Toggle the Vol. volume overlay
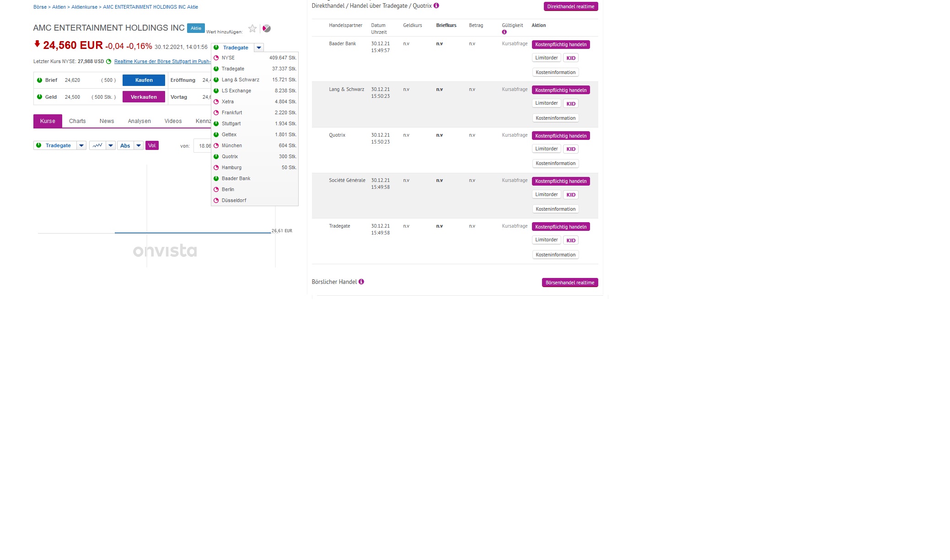The width and height of the screenshot is (950, 560). [152, 145]
